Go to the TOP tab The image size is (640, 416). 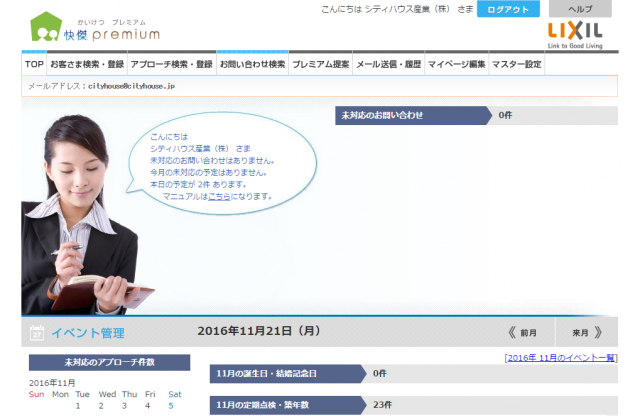pos(34,64)
